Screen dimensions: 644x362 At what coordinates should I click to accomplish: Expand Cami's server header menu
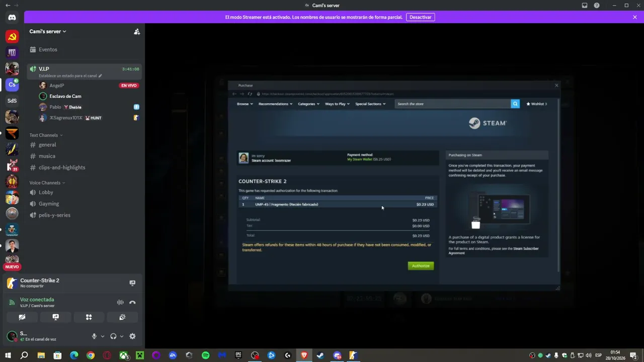click(x=48, y=31)
